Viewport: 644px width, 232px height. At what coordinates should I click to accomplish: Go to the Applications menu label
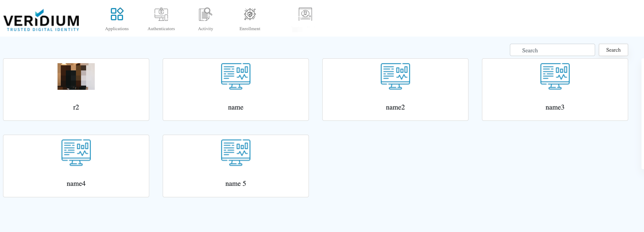pyautogui.click(x=117, y=29)
